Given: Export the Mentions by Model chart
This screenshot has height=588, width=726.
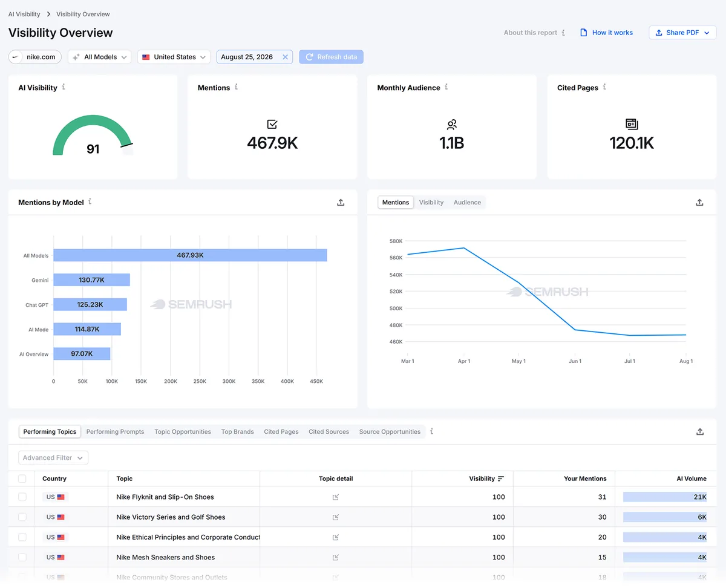Looking at the screenshot, I should (341, 203).
